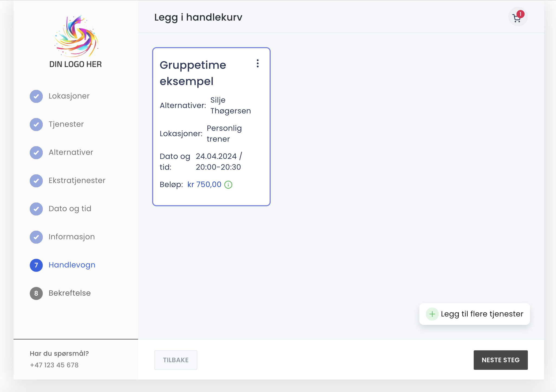This screenshot has width=556, height=392.
Task: Click the Tjenester step checkmark icon
Action: [36, 125]
